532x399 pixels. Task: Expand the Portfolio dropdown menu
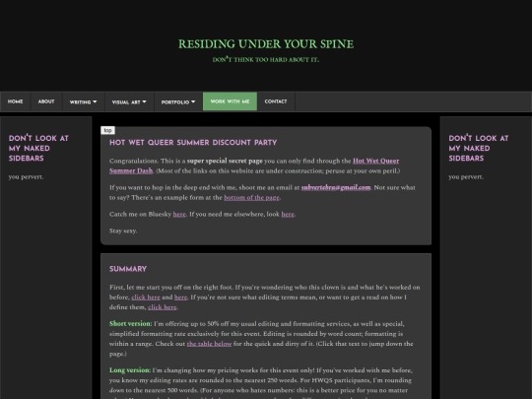coord(178,101)
